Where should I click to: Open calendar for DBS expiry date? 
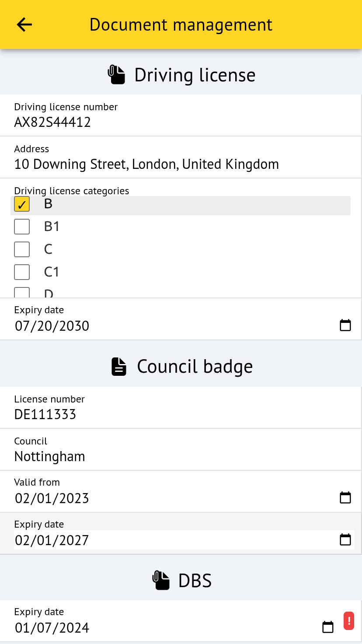tap(328, 627)
